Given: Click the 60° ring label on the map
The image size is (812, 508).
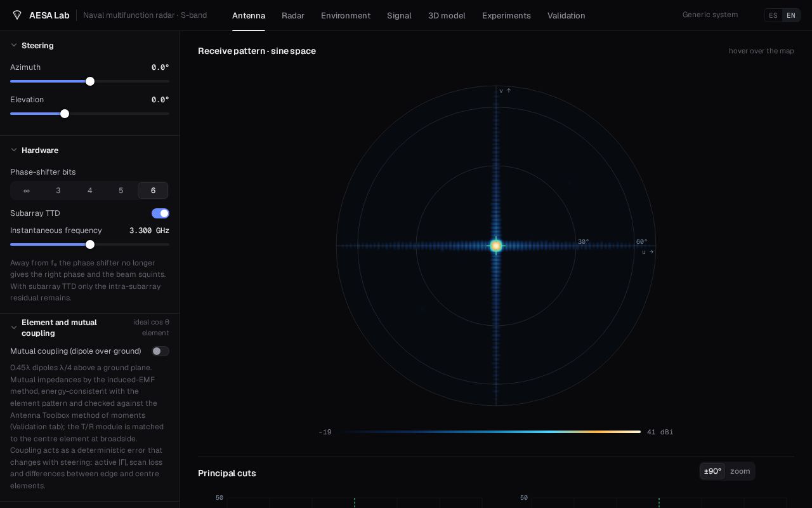Looking at the screenshot, I should [x=642, y=242].
